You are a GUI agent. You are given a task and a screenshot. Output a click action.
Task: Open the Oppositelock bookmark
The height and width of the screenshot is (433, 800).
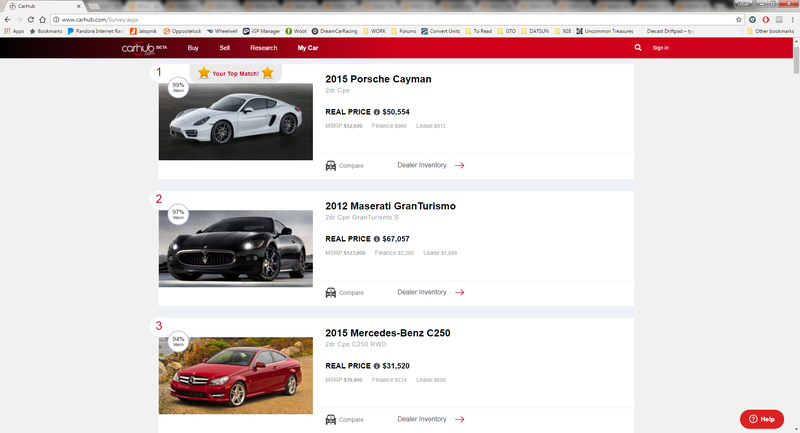[182, 31]
